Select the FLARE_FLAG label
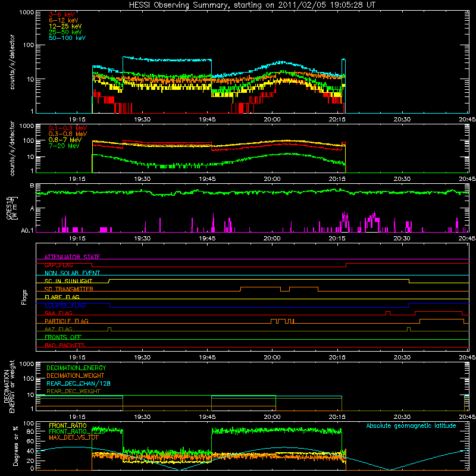Image resolution: width=476 pixels, height=476 pixels. [62, 297]
